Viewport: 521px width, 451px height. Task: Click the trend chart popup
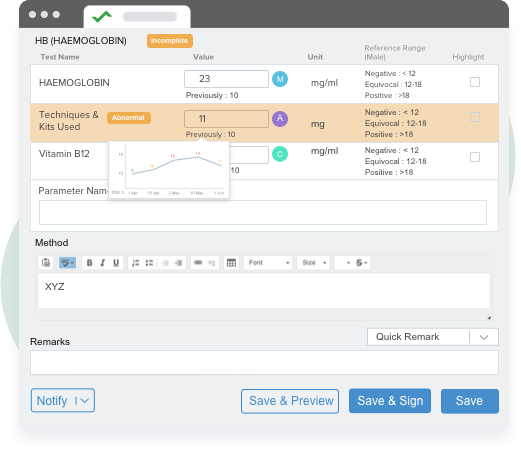click(169, 170)
